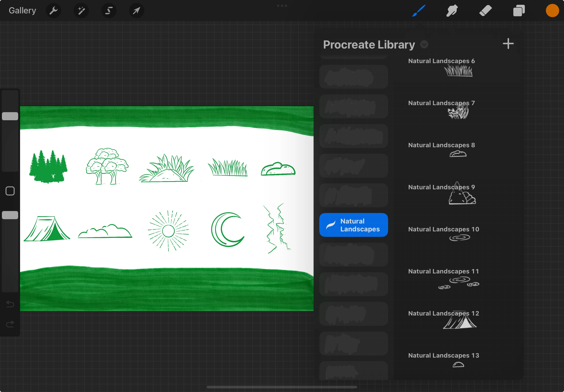The width and height of the screenshot is (564, 392).
Task: Open the orange active color swatch
Action: [552, 11]
